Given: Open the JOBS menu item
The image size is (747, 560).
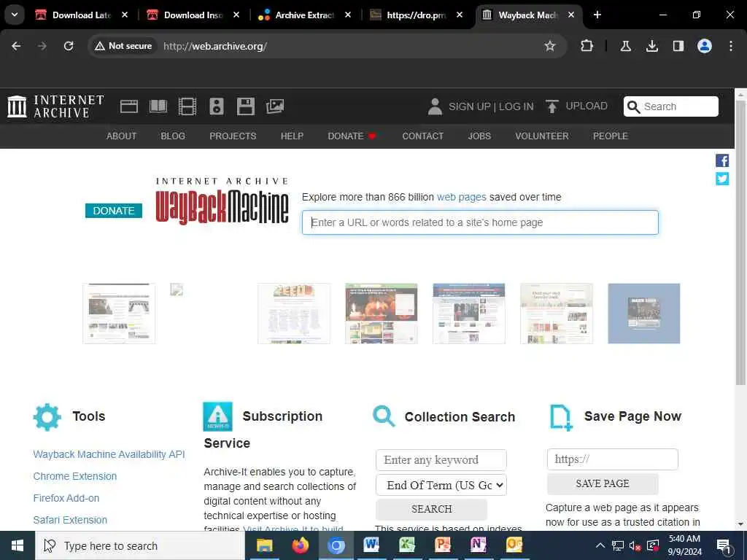Looking at the screenshot, I should click(x=479, y=136).
